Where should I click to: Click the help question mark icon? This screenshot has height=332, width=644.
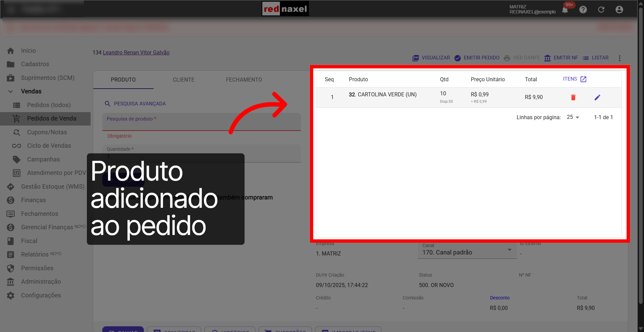(583, 9)
